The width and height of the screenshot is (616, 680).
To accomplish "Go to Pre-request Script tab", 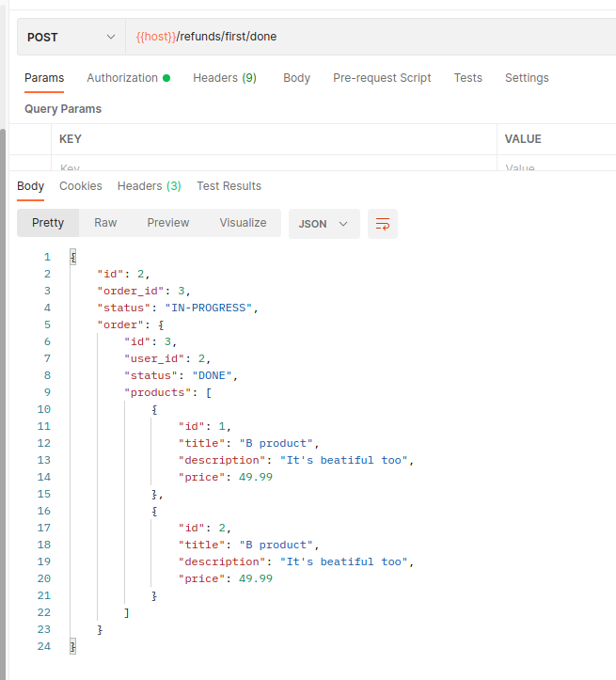I will coord(382,78).
